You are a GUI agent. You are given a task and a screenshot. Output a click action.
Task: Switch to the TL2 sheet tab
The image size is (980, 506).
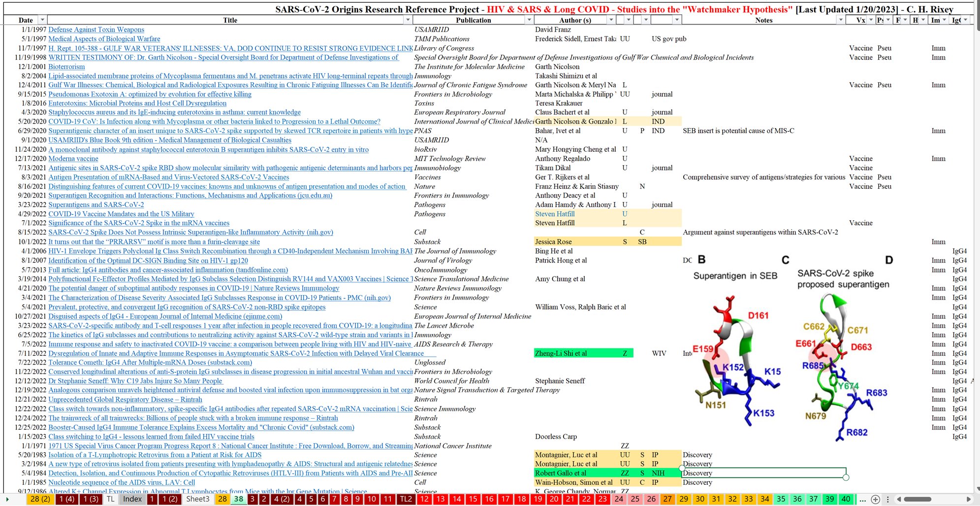[406, 499]
